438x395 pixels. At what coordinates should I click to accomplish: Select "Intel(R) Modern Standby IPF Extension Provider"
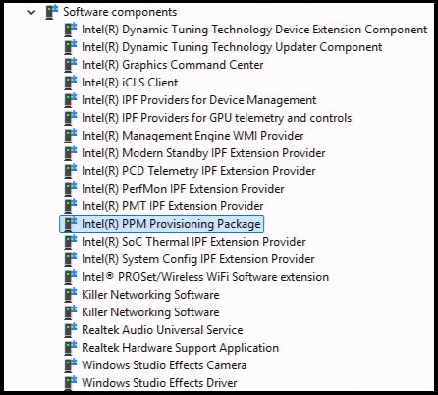[204, 153]
